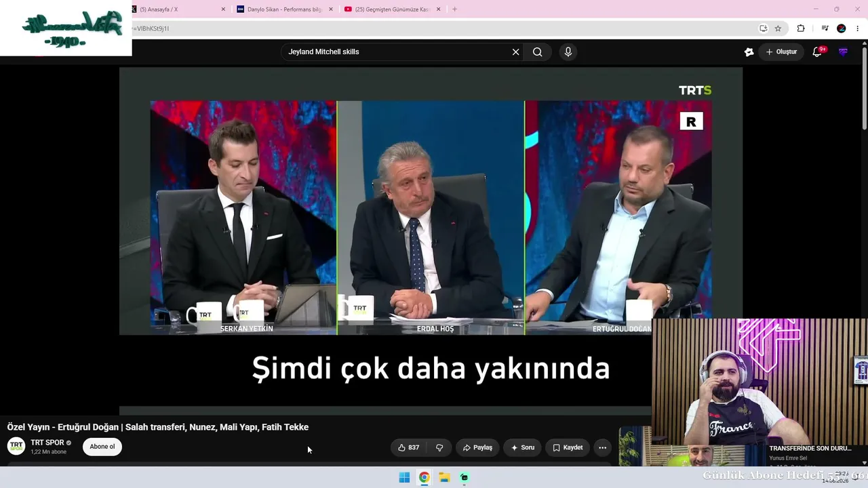Open the TRT SPOR channel name link
Image resolution: width=868 pixels, height=488 pixels.
coord(47,443)
